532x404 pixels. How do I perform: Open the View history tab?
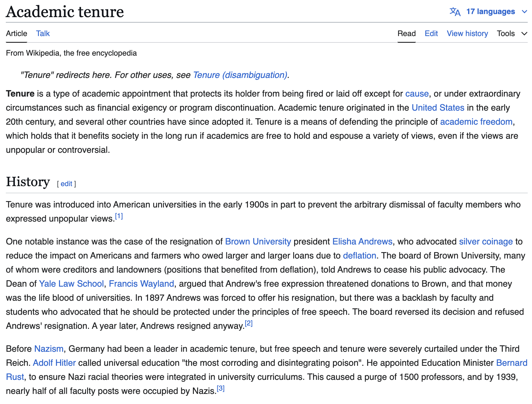(467, 33)
